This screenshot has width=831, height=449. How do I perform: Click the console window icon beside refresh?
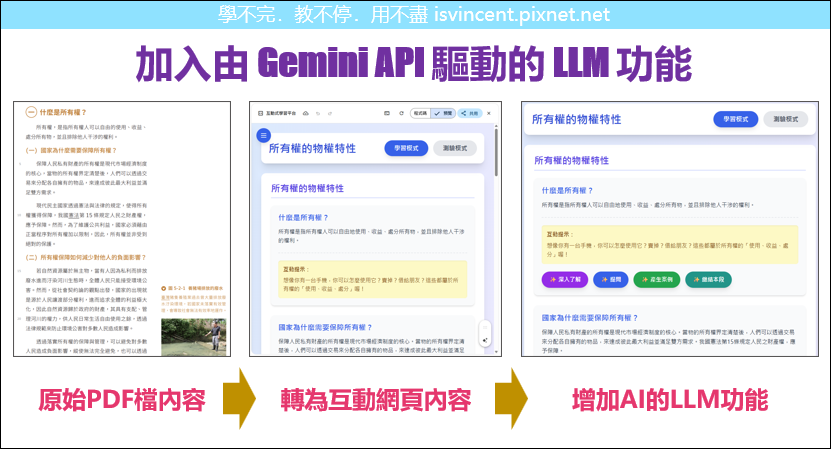(387, 113)
